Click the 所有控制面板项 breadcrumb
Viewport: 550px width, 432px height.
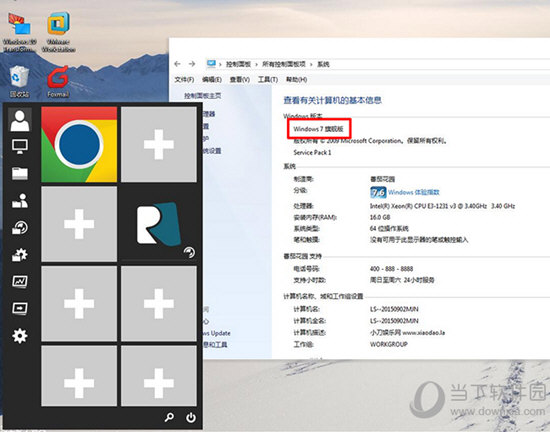[284, 64]
